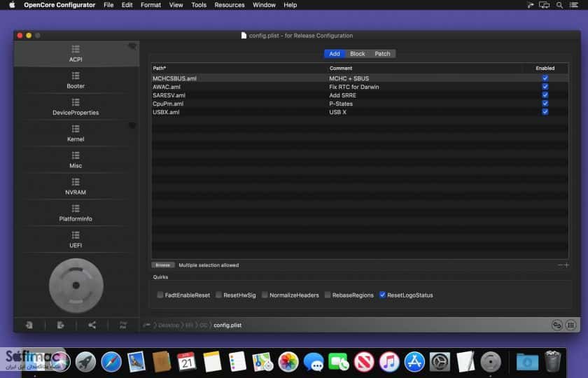Toggle Enabled checkbox for SARESV.aml
Viewport: 588px width, 378px height.
pyautogui.click(x=545, y=95)
